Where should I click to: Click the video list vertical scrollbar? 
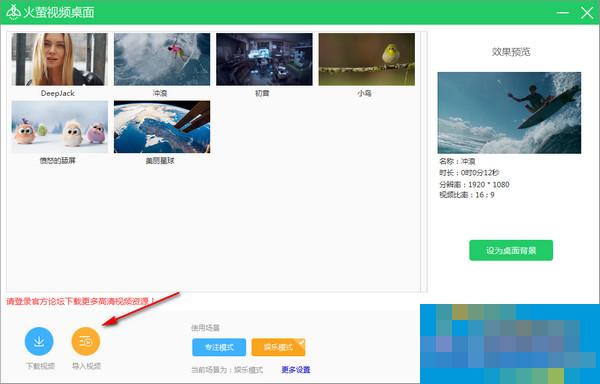[x=424, y=162]
